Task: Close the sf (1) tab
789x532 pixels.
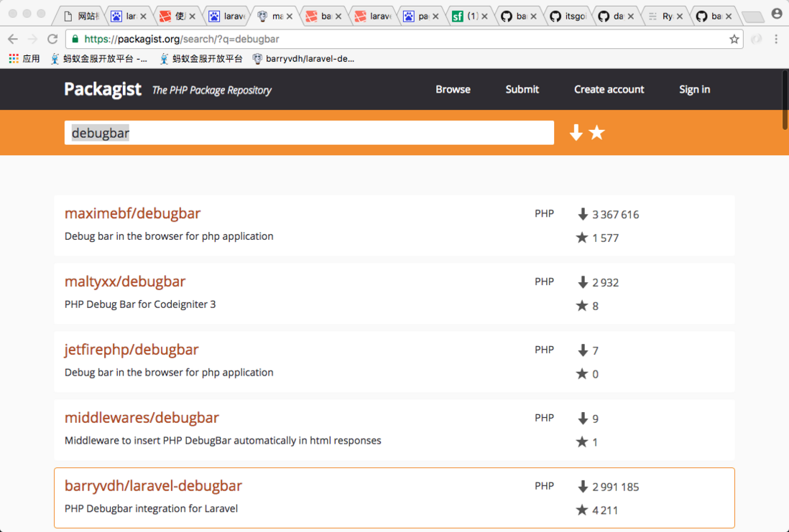Action: click(x=484, y=17)
